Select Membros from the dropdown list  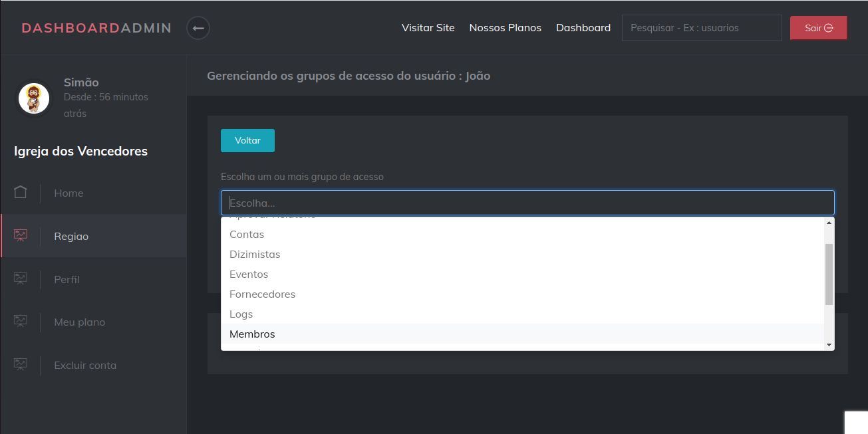click(x=252, y=334)
